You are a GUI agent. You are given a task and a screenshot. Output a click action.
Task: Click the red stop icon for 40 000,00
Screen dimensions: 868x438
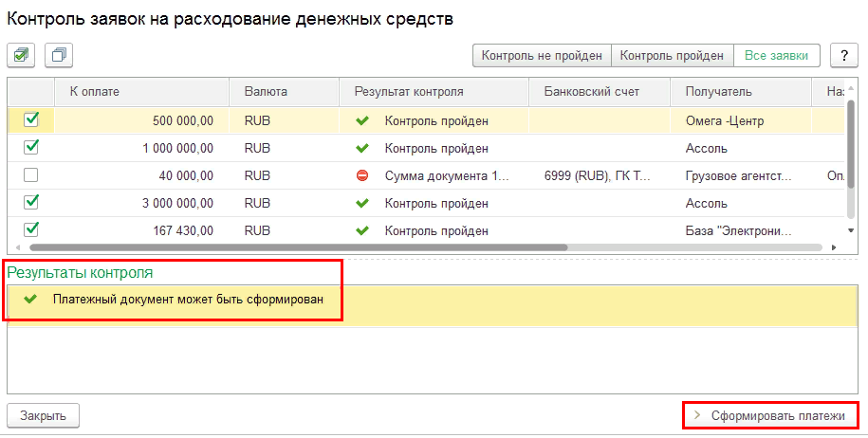tap(361, 175)
